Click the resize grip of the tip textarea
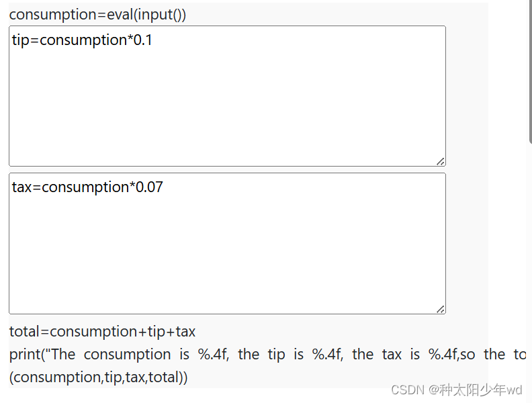This screenshot has height=403, width=532. [x=441, y=161]
